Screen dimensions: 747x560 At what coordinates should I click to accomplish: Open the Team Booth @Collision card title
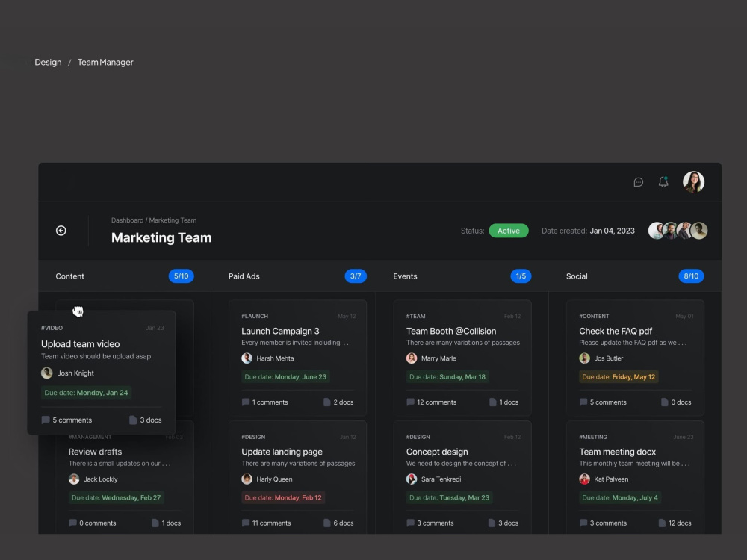450,331
